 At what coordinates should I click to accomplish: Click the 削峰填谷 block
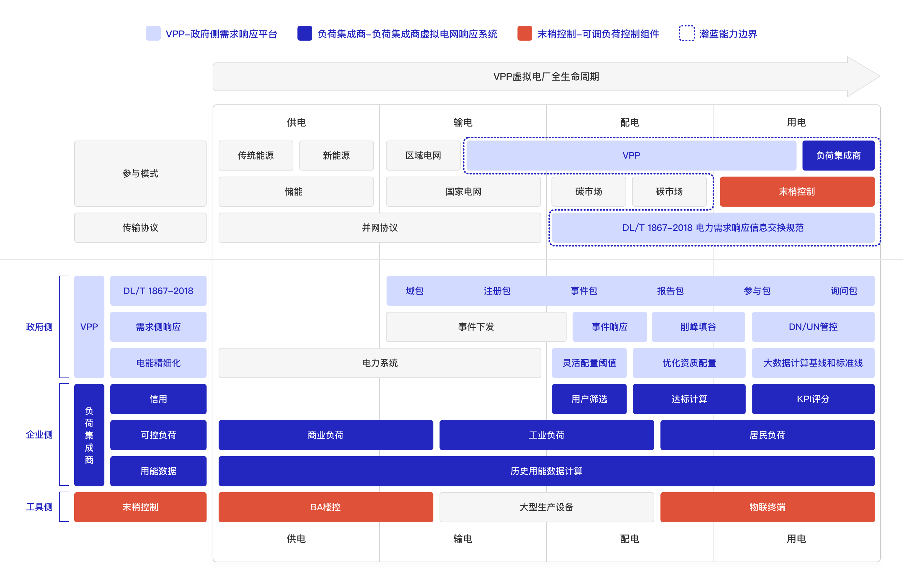[x=698, y=327]
